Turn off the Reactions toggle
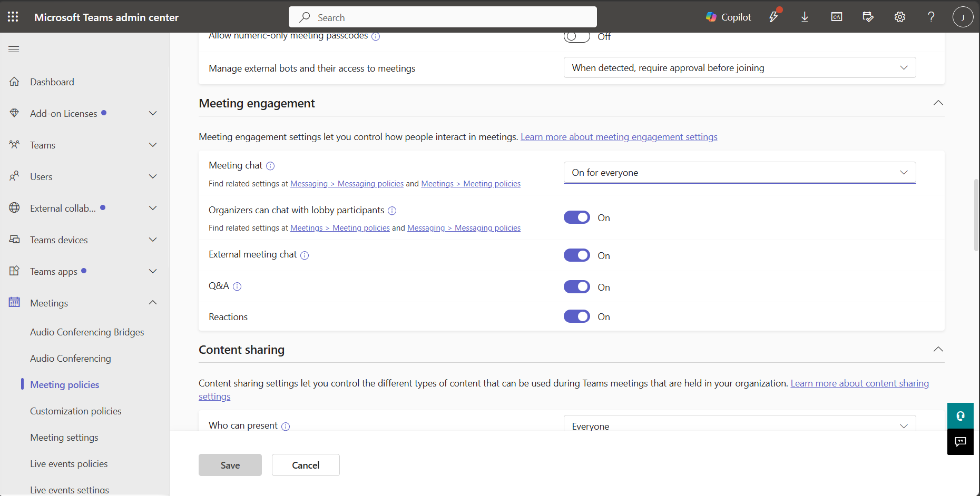Screen dimensions: 980x496 coord(576,316)
